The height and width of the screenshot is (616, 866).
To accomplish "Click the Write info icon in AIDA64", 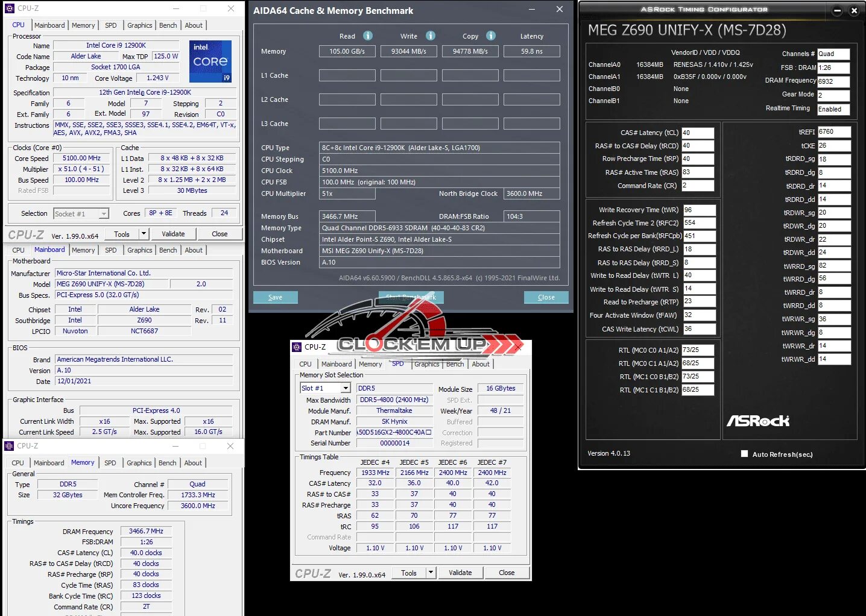I will coord(431,36).
